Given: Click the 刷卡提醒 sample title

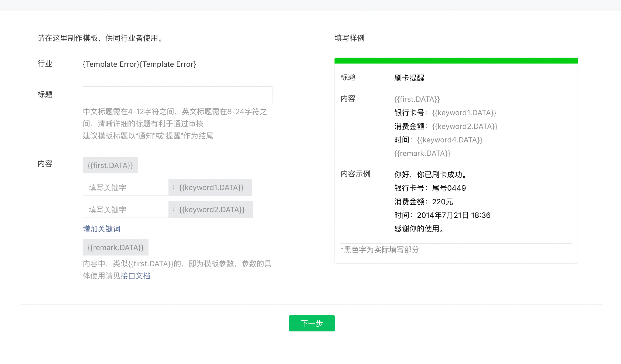Looking at the screenshot, I should click(x=409, y=78).
